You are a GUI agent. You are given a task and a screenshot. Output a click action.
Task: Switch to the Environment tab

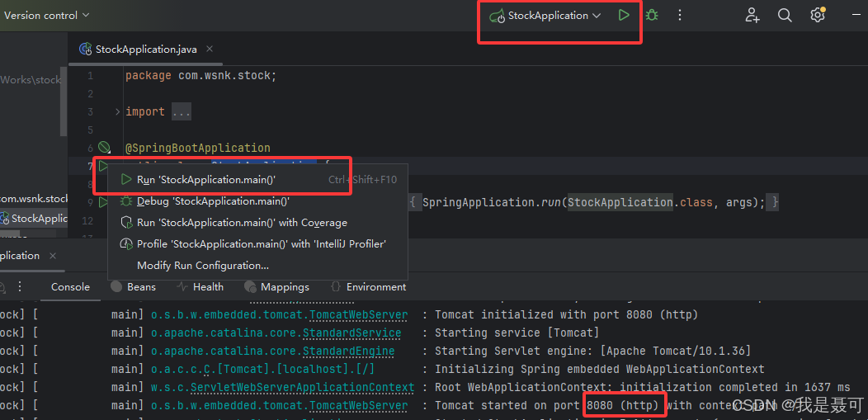(x=368, y=286)
